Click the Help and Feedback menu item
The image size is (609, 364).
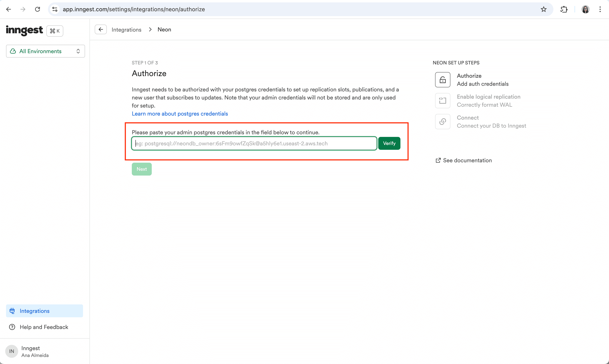44,327
